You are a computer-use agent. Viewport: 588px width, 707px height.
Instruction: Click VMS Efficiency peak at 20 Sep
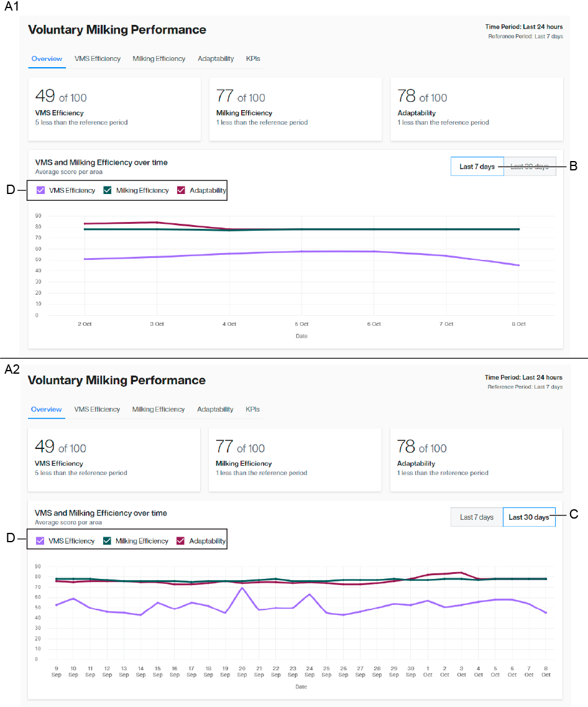242,588
